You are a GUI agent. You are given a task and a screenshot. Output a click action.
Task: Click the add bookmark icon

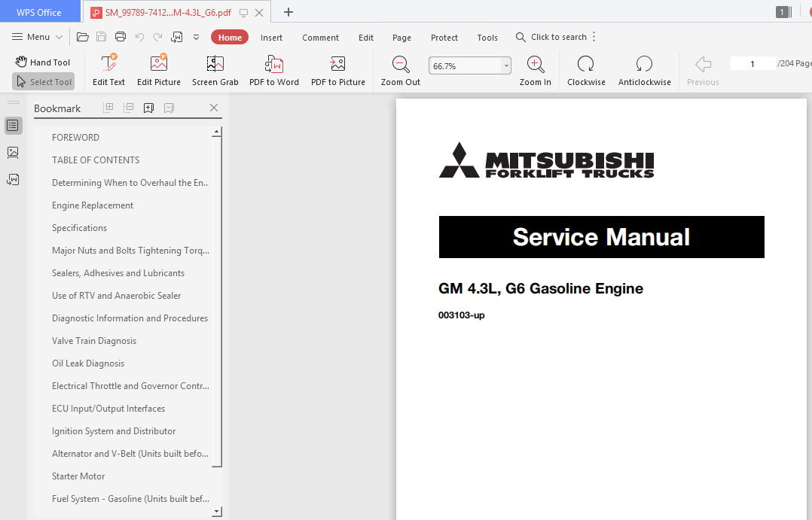click(x=148, y=108)
